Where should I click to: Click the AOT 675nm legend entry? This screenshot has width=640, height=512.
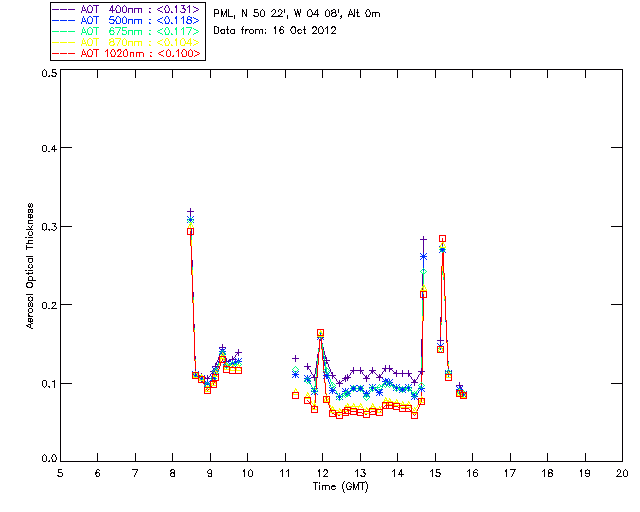point(126,31)
